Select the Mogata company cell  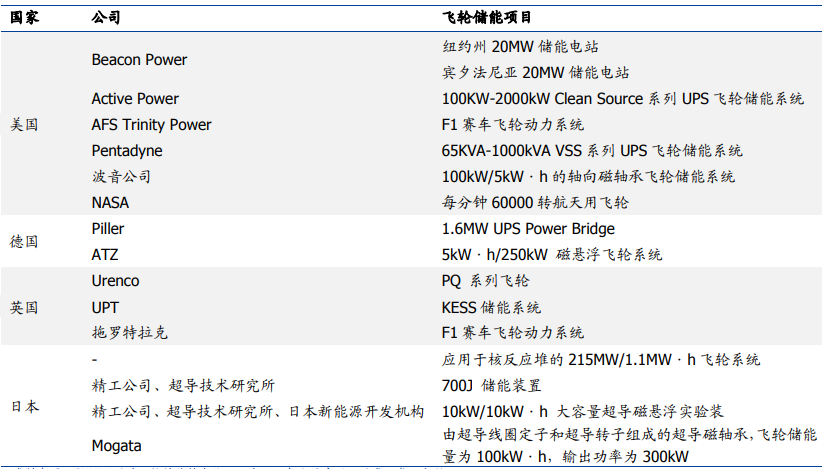pos(116,446)
